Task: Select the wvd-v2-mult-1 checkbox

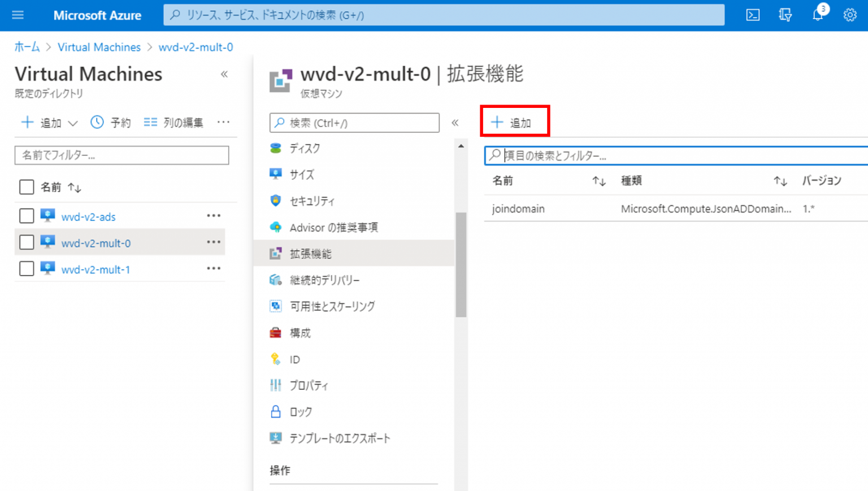Action: [x=26, y=268]
